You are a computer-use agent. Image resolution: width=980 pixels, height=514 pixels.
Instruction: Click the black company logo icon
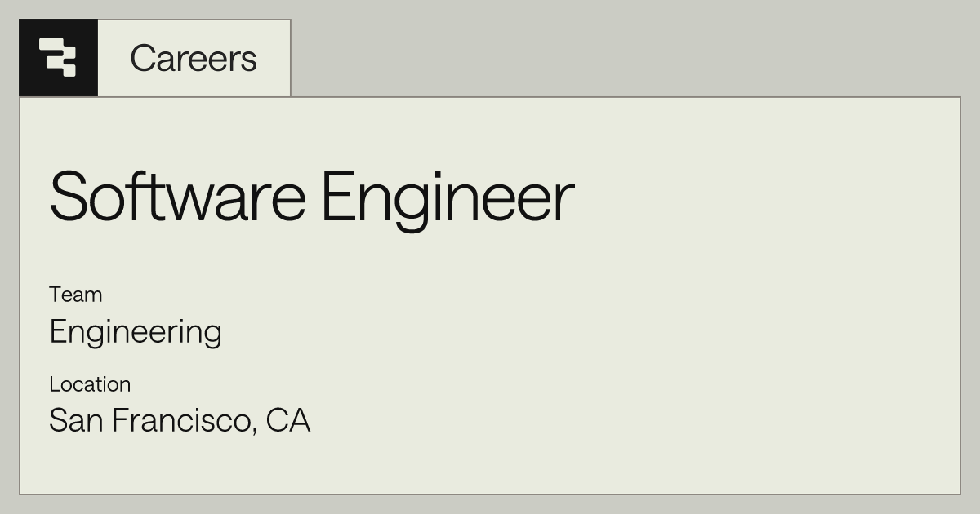pyautogui.click(x=59, y=58)
